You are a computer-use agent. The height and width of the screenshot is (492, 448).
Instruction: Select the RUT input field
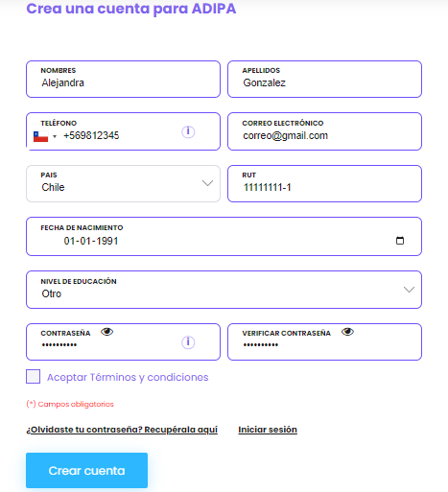coord(324,183)
